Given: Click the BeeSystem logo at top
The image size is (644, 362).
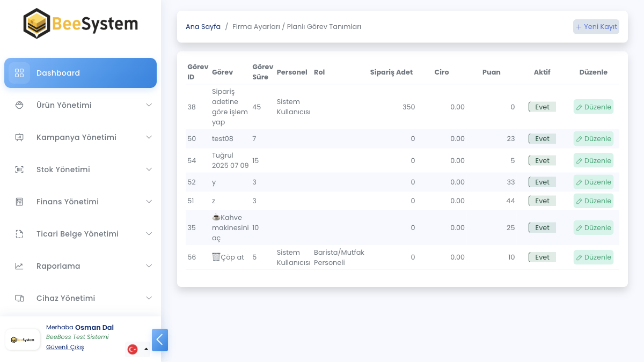Looking at the screenshot, I should 80,24.
